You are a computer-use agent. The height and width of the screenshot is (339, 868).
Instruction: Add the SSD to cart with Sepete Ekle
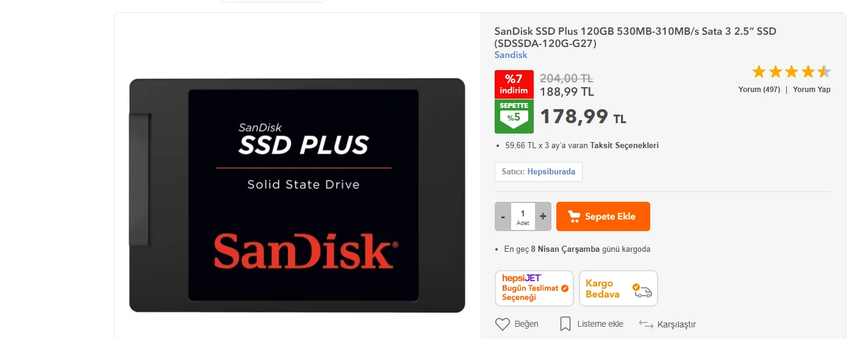[603, 216]
